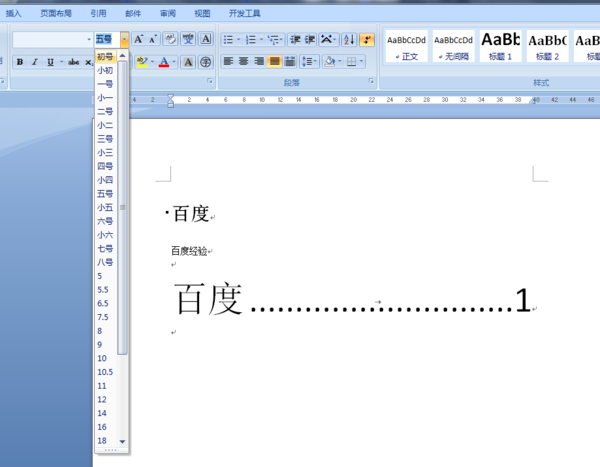The image size is (600, 467).
Task: Open the font color dropdown arrow
Action: point(174,62)
